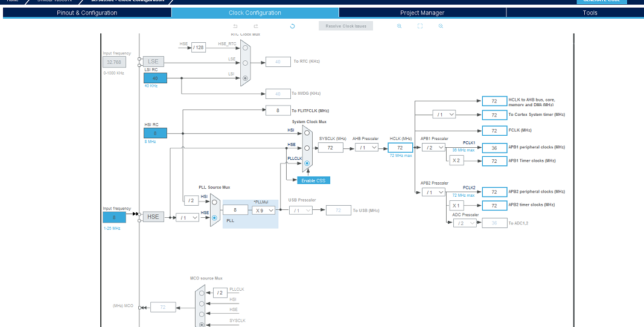
Task: Select HSI in System Clock Mux
Action: coord(307,133)
